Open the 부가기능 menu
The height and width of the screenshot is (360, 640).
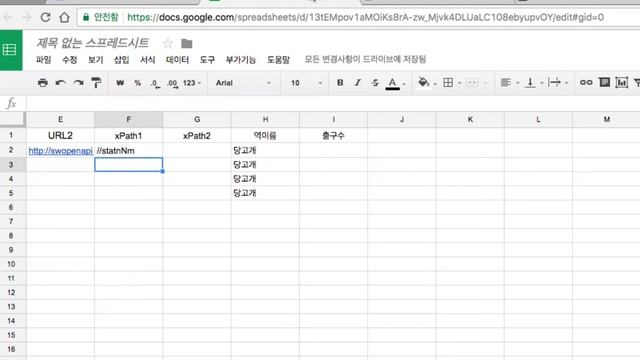(240, 60)
